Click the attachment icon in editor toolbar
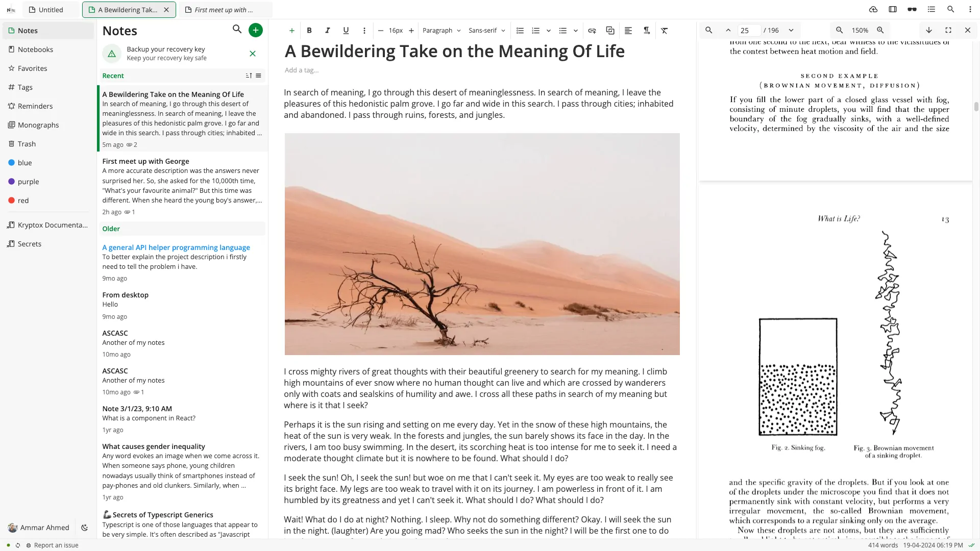 click(x=610, y=31)
